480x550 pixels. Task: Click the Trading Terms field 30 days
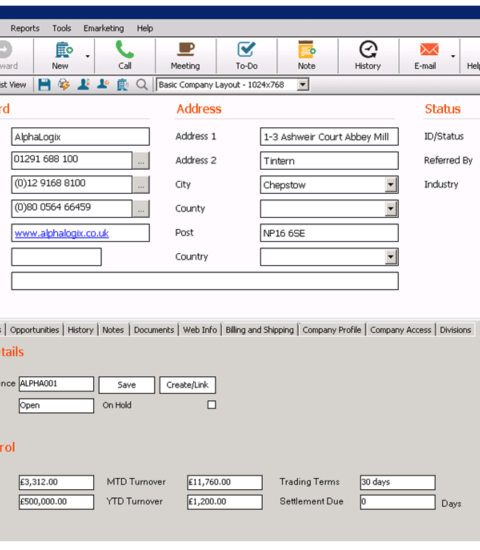(x=398, y=482)
